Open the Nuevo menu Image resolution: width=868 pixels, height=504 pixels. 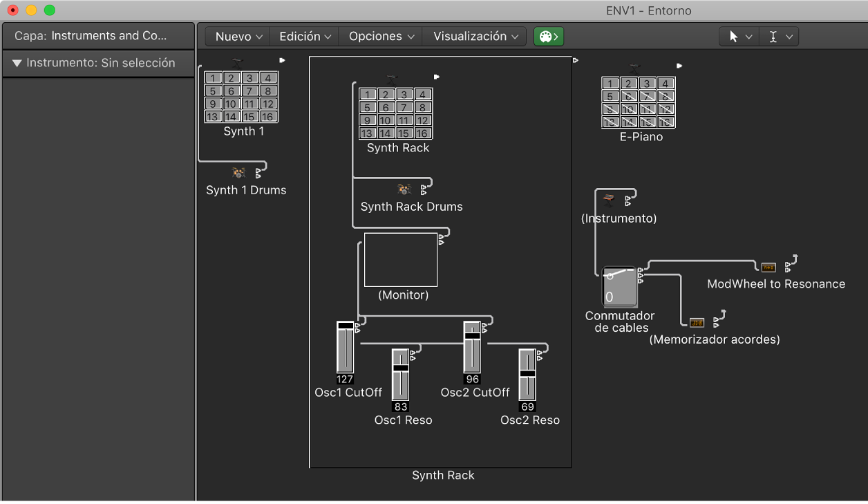click(238, 37)
